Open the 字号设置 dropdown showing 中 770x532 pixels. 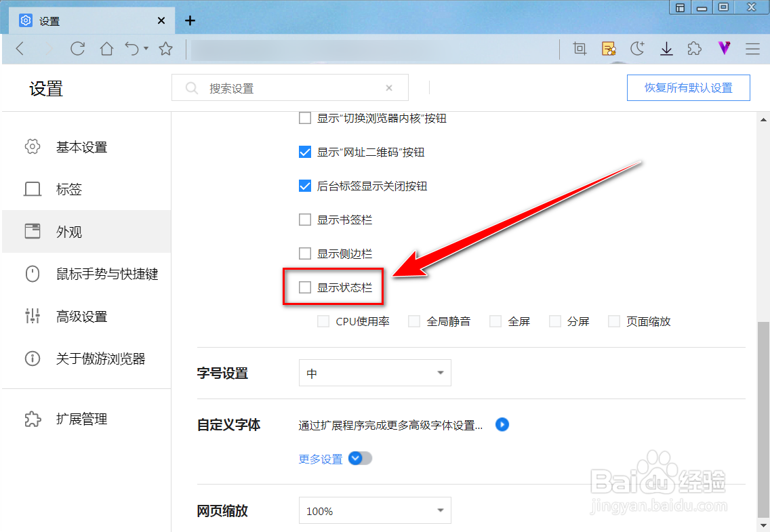375,373
